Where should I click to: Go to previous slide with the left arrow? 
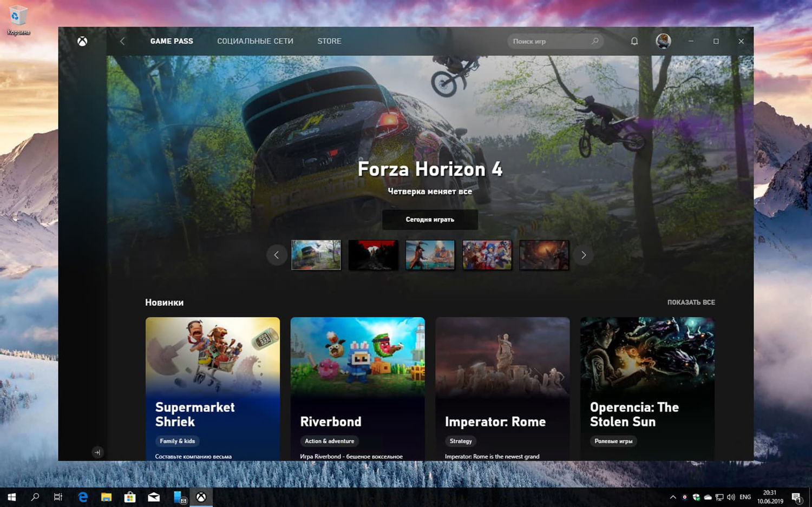[277, 255]
